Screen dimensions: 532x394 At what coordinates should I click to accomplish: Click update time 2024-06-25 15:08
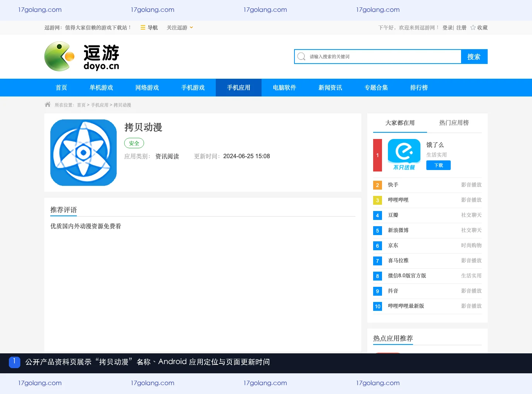246,156
